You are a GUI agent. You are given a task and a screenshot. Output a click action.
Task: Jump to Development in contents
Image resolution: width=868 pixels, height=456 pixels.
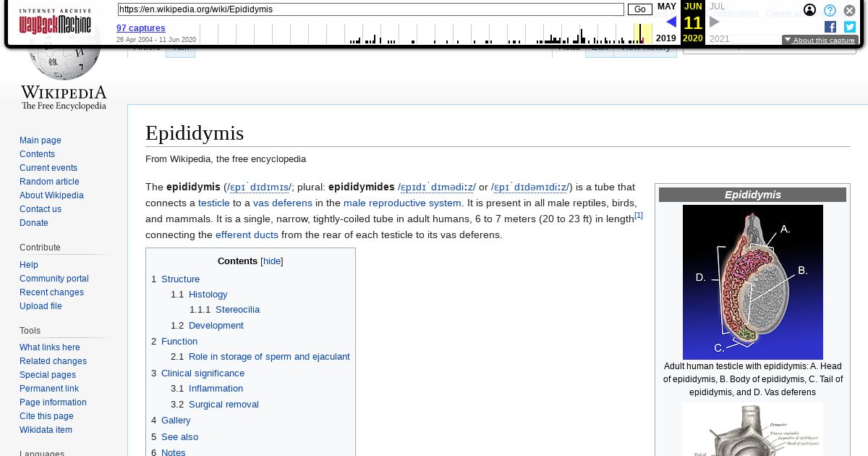[216, 326]
